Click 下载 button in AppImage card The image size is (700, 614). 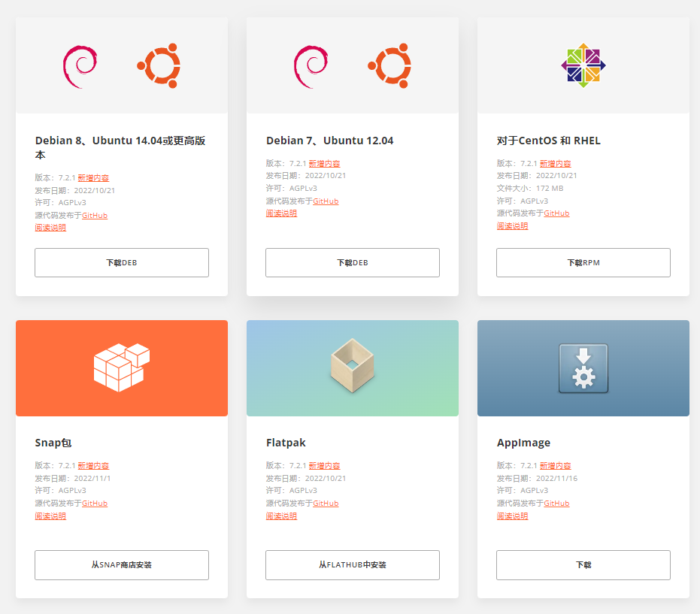pyautogui.click(x=583, y=565)
